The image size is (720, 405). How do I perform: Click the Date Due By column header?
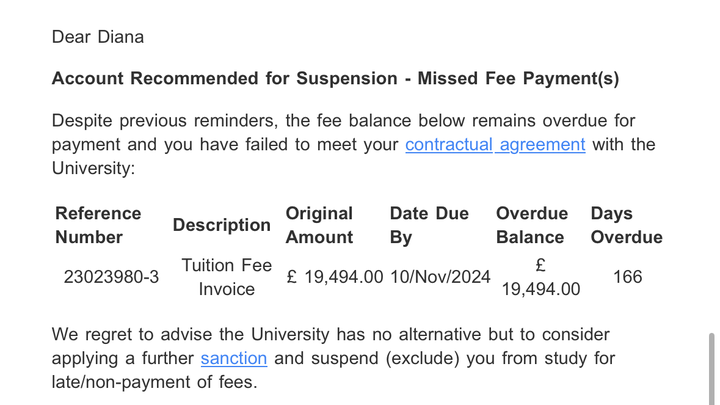coord(429,225)
